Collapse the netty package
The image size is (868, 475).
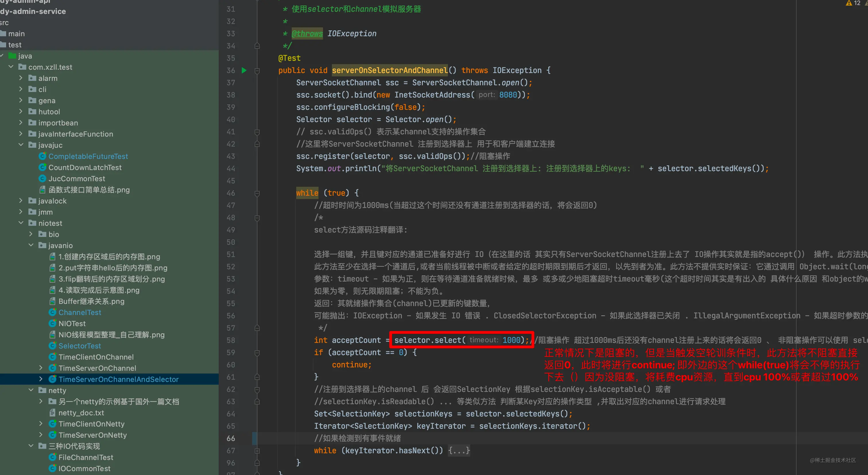(31, 390)
